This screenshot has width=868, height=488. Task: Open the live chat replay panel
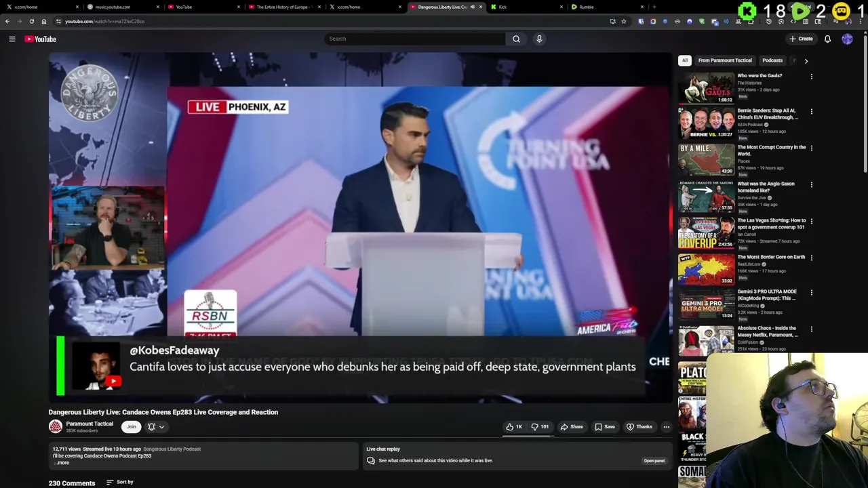654,461
